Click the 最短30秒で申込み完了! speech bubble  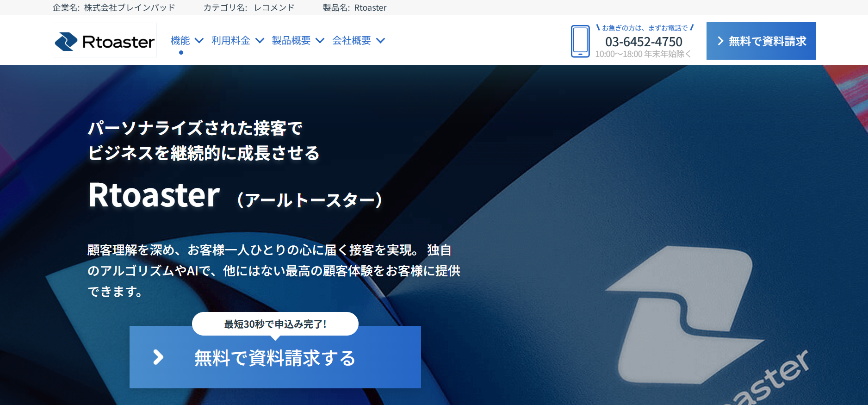pos(275,324)
